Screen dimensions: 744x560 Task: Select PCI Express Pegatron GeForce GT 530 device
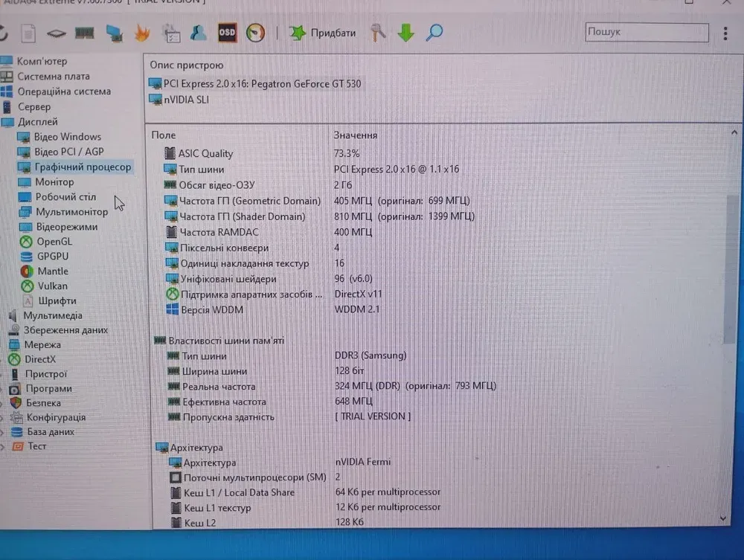[x=262, y=84]
